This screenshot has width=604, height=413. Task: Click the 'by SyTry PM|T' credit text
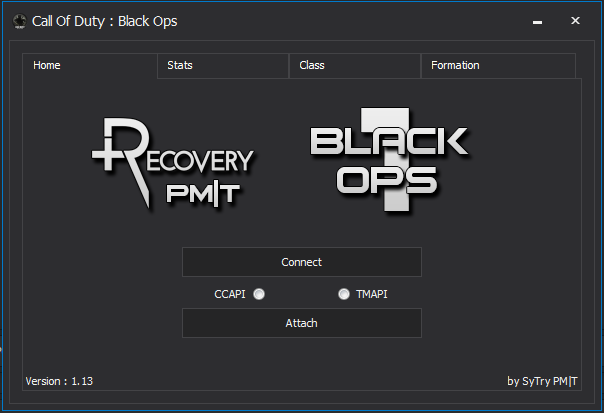pos(542,381)
